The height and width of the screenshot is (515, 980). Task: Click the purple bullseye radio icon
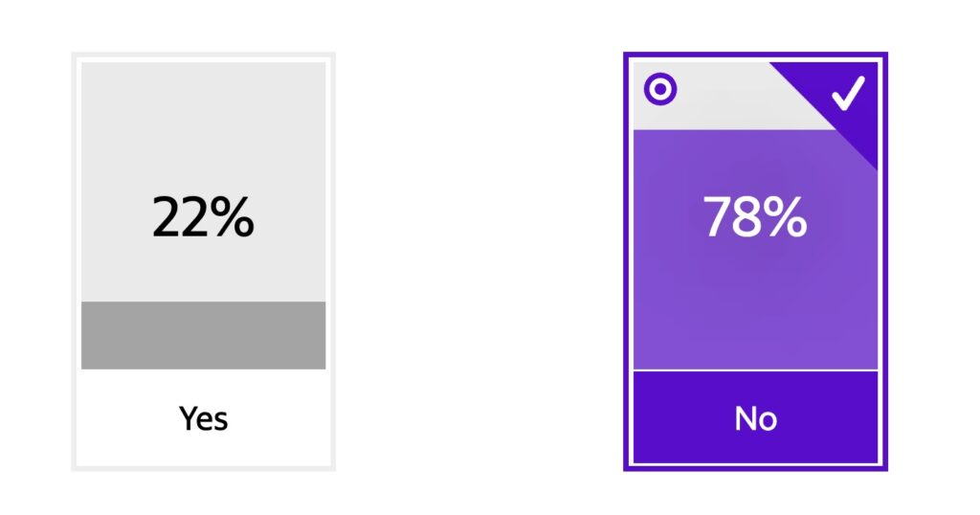660,89
